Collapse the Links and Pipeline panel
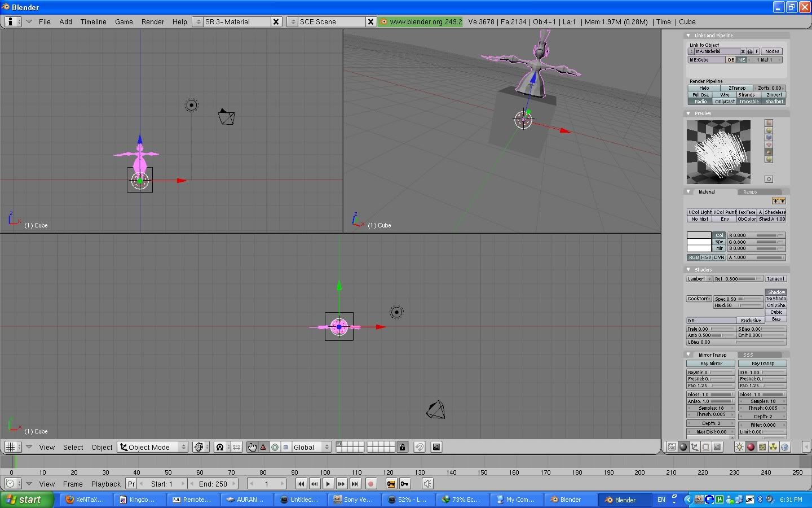 coord(689,36)
